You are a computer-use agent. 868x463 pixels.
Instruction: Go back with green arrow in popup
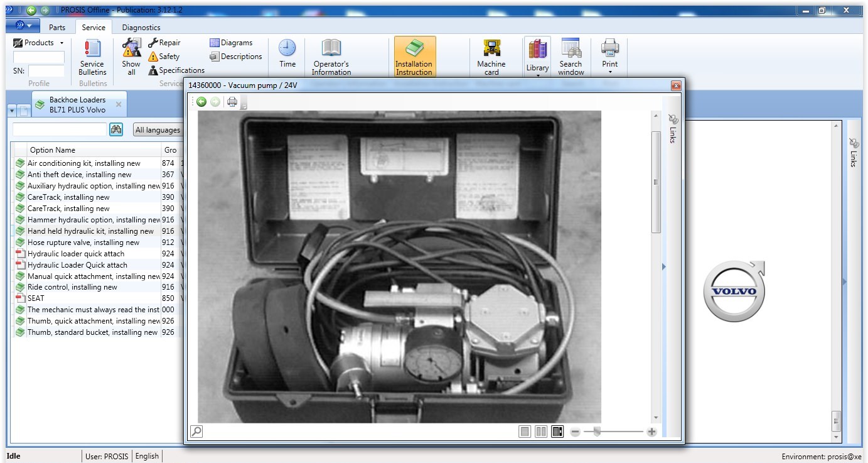[201, 102]
